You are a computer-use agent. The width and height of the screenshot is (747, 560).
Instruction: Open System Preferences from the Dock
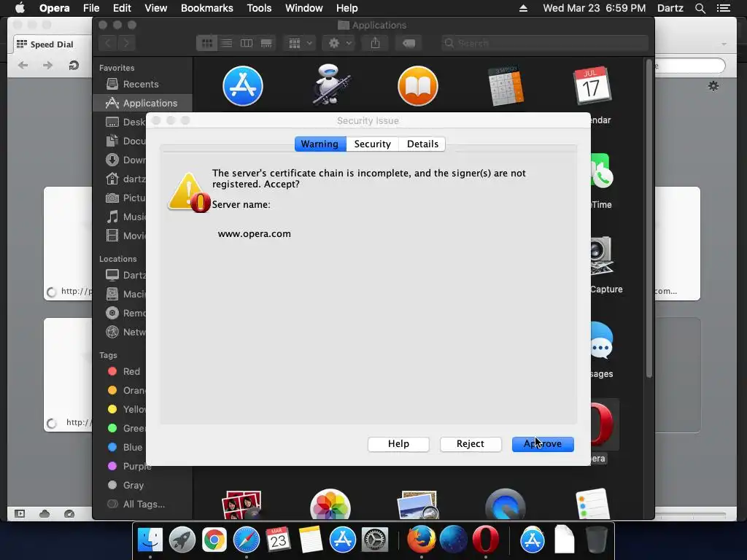374,540
